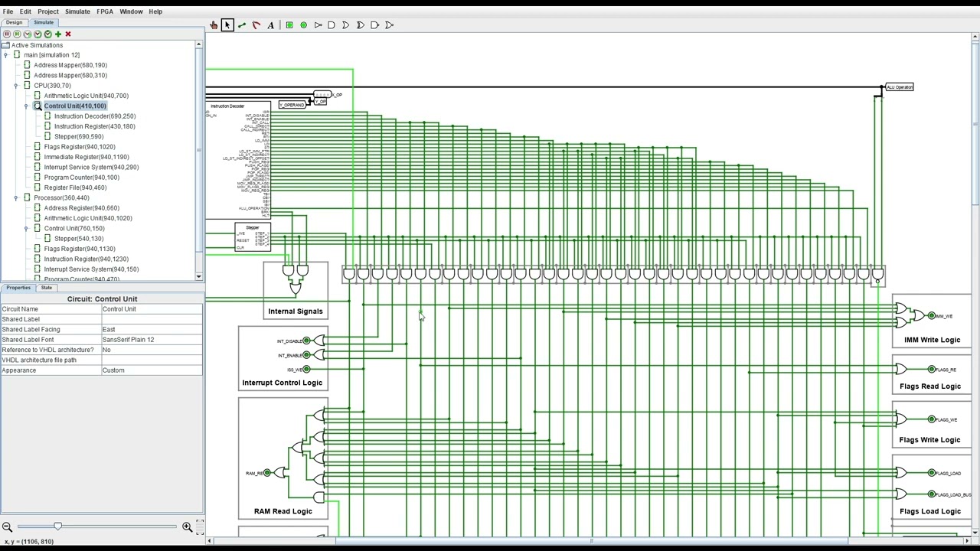Select the Properties tab

point(18,288)
